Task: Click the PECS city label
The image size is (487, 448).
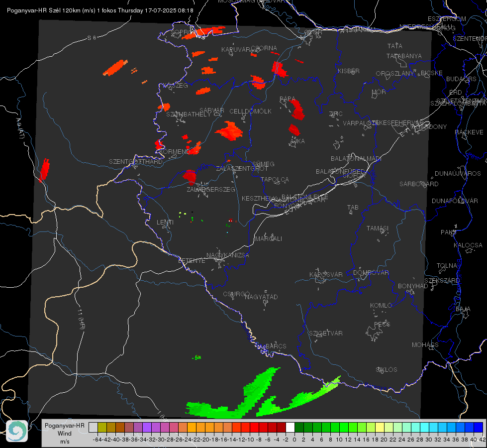Action: [x=382, y=324]
